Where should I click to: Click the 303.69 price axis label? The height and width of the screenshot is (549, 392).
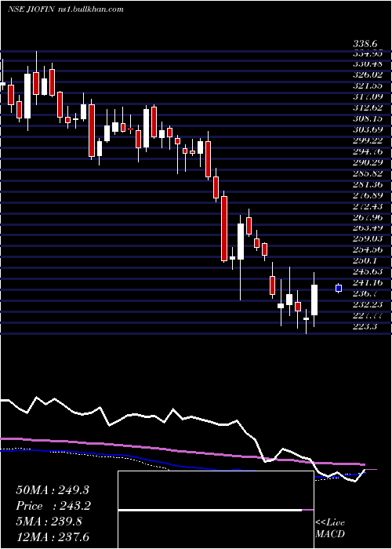pyautogui.click(x=367, y=129)
